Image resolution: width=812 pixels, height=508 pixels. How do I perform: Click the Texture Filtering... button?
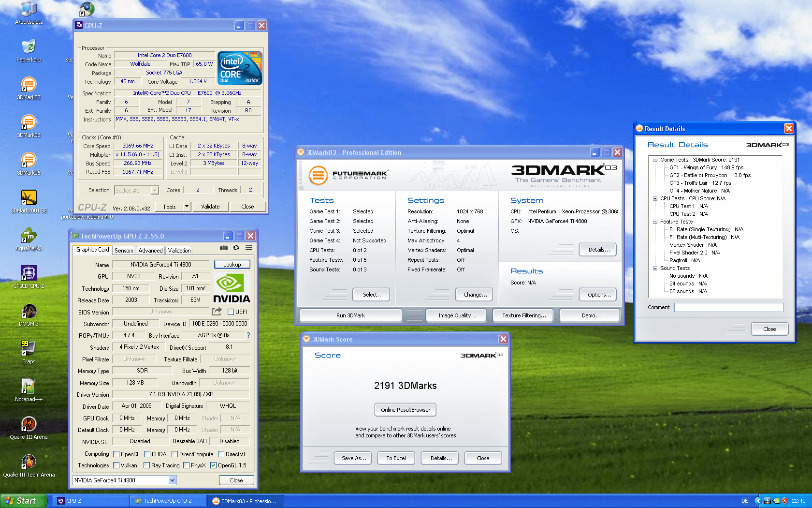pos(524,315)
